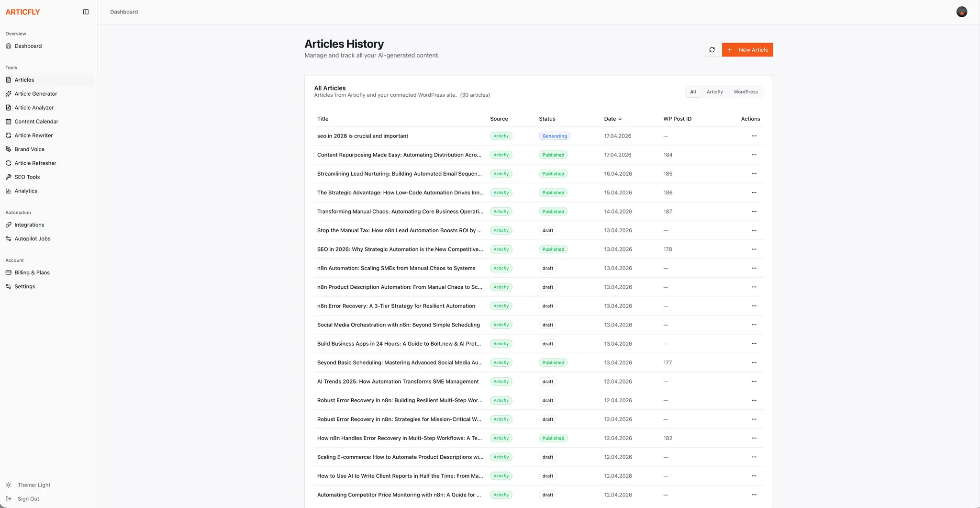Image resolution: width=980 pixels, height=508 pixels.
Task: Open actions menu for 'n8n Error Recovery: A 3-Tier' row
Action: 754,306
